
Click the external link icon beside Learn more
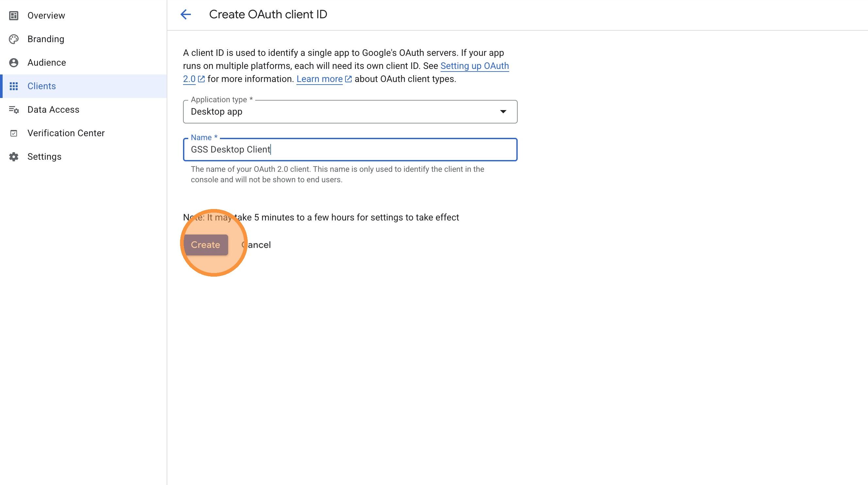(348, 78)
